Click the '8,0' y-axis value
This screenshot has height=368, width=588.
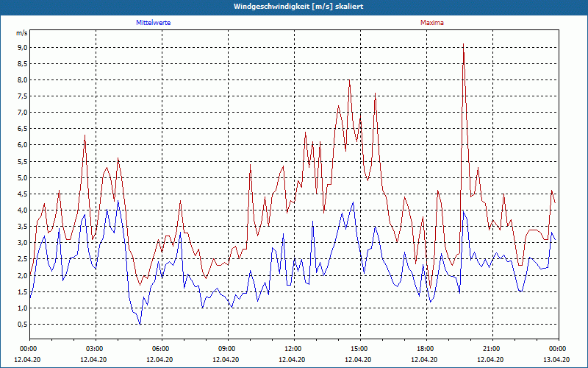[x=22, y=80]
